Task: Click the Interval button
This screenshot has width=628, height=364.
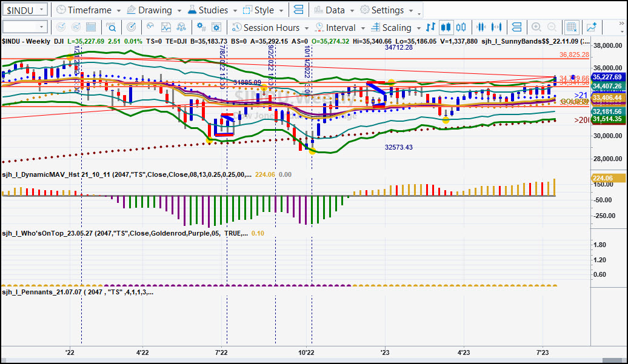Action: 336,28
